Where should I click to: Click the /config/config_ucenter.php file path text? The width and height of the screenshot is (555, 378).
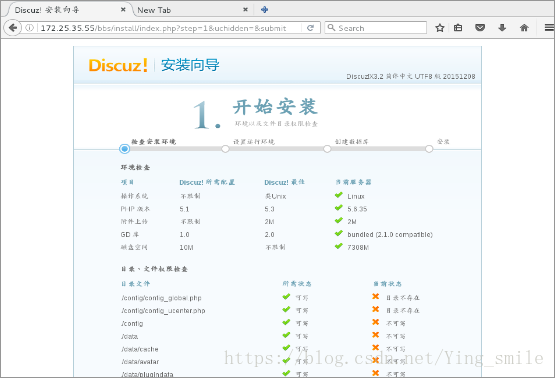(x=163, y=311)
